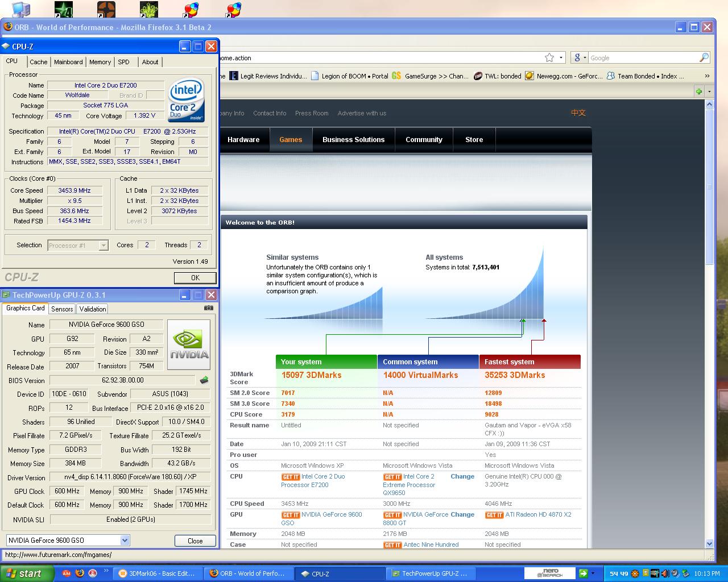Click the Firefox quick launch icon
This screenshot has width=728, height=582.
coord(80,573)
